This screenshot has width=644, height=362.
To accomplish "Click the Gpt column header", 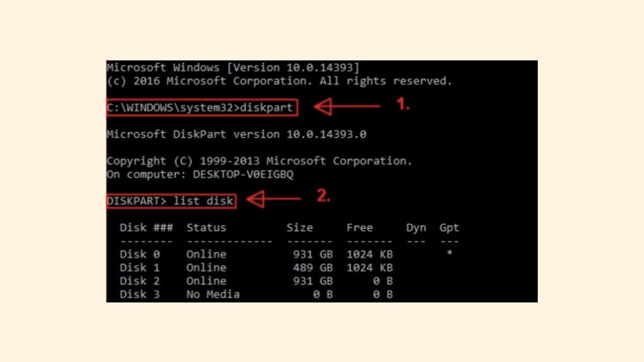I will (x=449, y=227).
